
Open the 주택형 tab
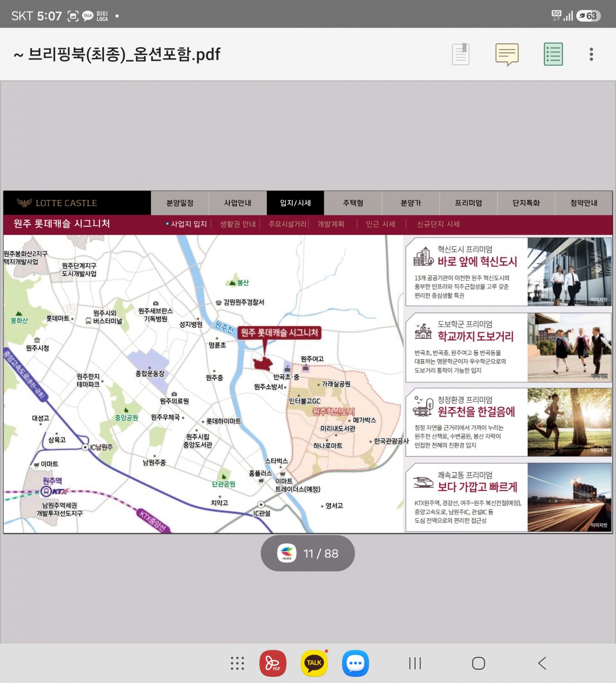[x=353, y=203]
